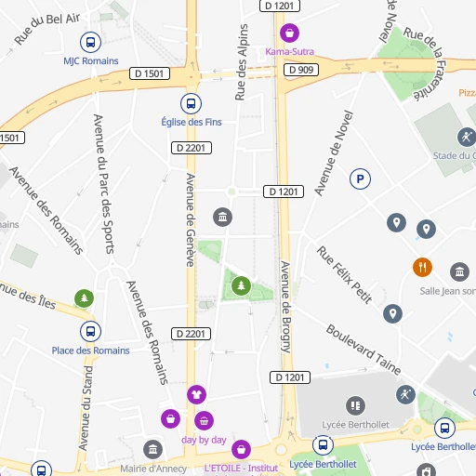Click the MJC Romains bus stop icon
This screenshot has width=476, height=476.
point(90,42)
